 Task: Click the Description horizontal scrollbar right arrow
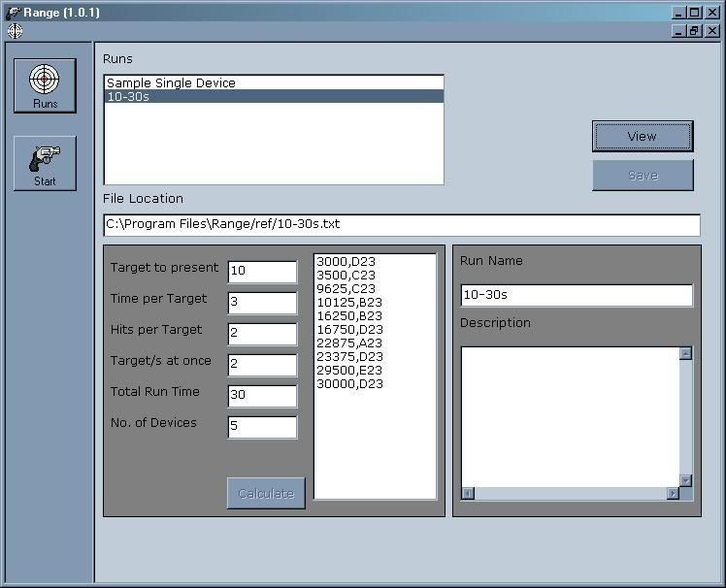(x=672, y=493)
